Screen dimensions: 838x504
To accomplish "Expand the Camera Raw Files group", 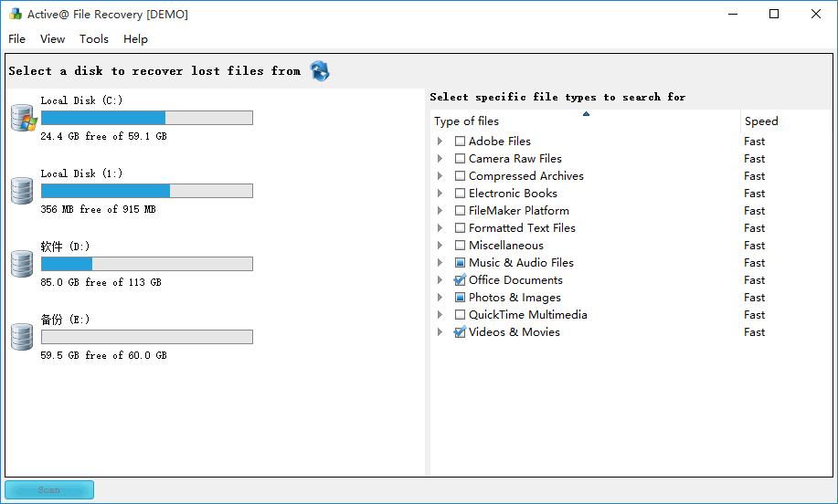I will (440, 159).
